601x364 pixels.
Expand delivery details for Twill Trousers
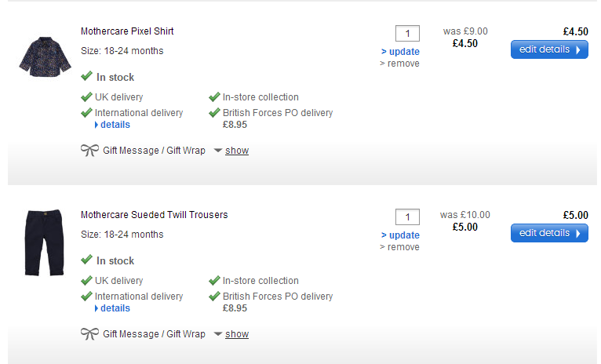click(112, 308)
